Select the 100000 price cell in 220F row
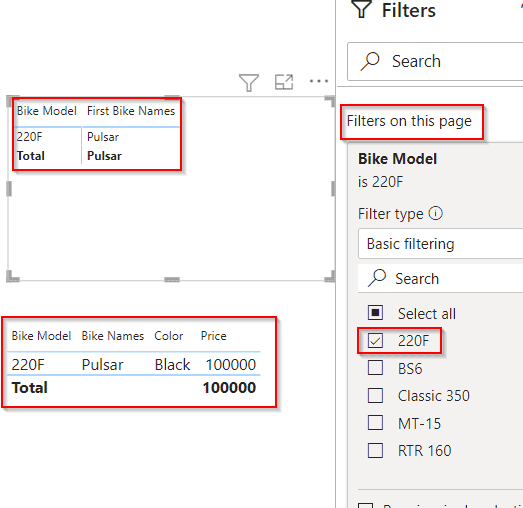This screenshot has width=523, height=508. point(230,365)
